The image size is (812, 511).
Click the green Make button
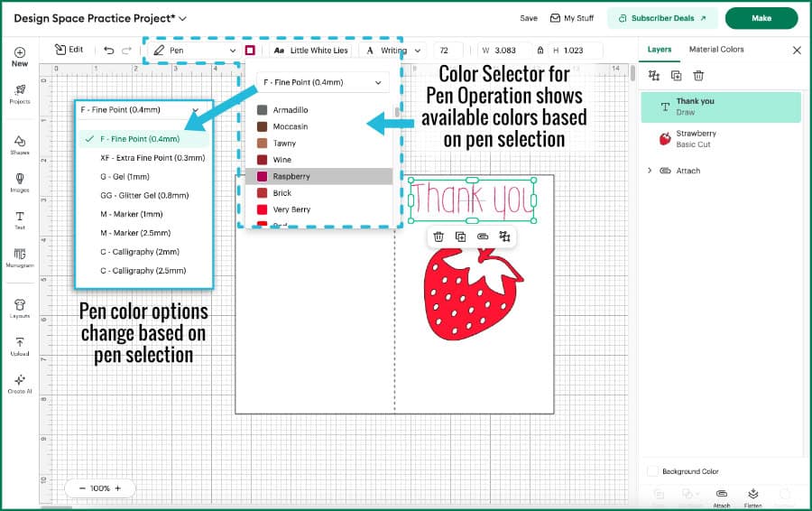click(761, 18)
